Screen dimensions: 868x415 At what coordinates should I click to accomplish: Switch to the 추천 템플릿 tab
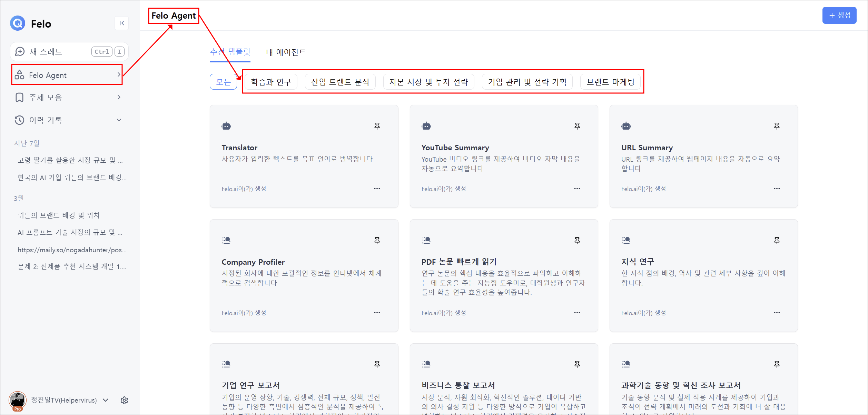coord(230,52)
